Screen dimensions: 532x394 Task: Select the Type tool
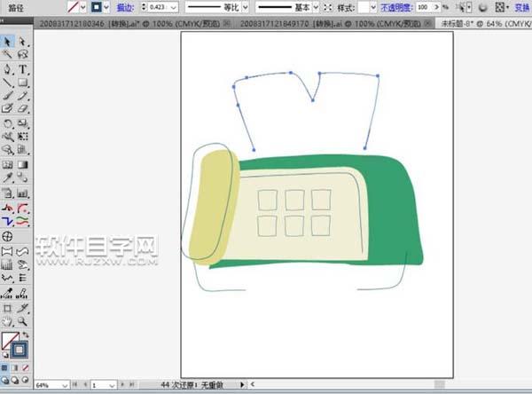pyautogui.click(x=22, y=68)
